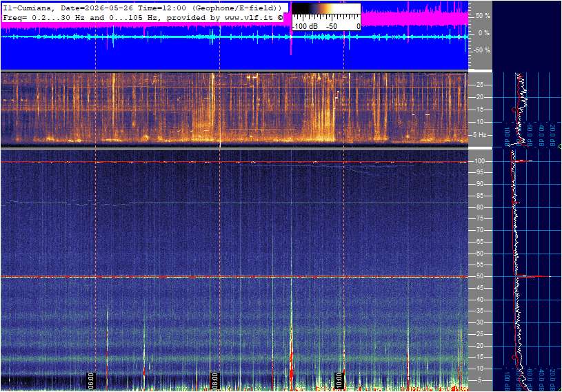
Task: Click the 08:00 time marker
Action: point(214,380)
